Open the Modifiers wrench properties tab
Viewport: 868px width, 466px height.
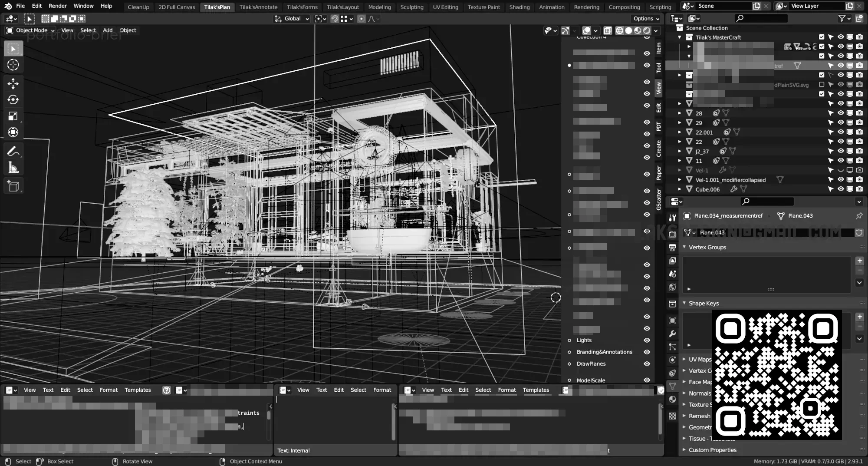click(x=672, y=334)
